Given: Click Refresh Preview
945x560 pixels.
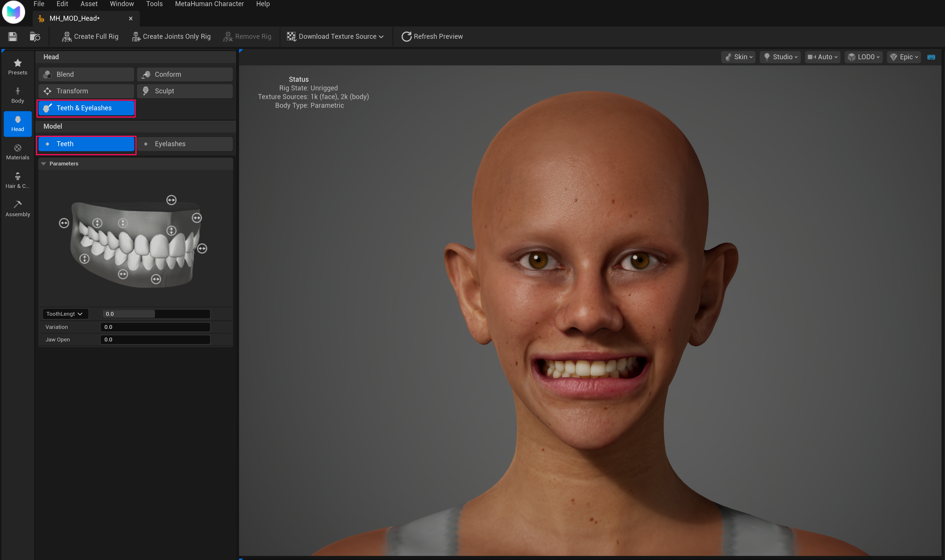Looking at the screenshot, I should click(432, 36).
